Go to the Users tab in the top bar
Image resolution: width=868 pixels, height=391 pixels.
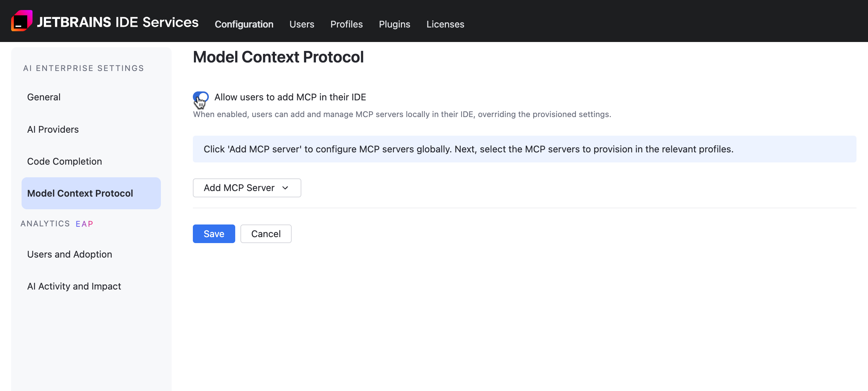(x=302, y=24)
